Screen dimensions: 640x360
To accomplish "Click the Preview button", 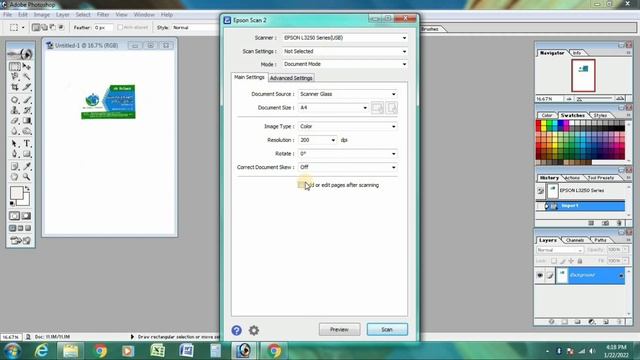I will (x=339, y=329).
